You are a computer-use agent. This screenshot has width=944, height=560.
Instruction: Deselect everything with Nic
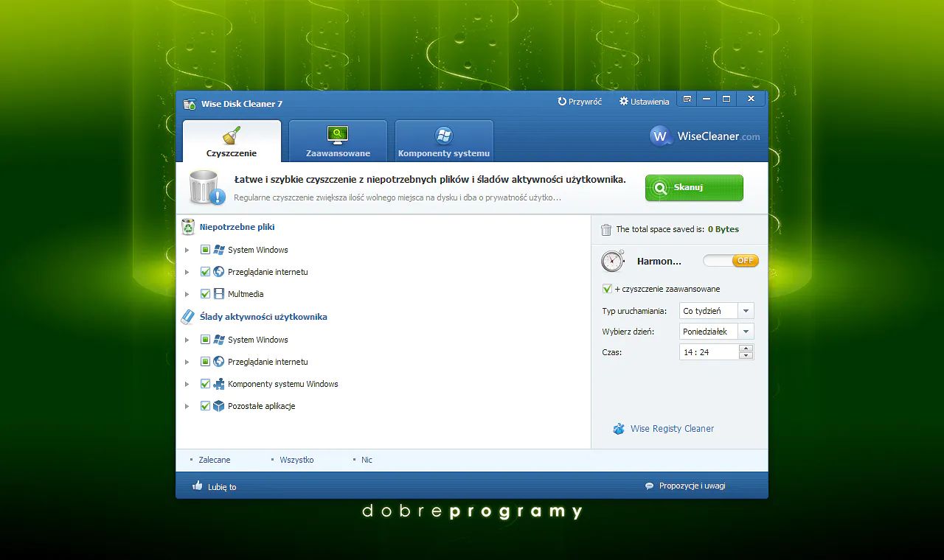tap(367, 460)
